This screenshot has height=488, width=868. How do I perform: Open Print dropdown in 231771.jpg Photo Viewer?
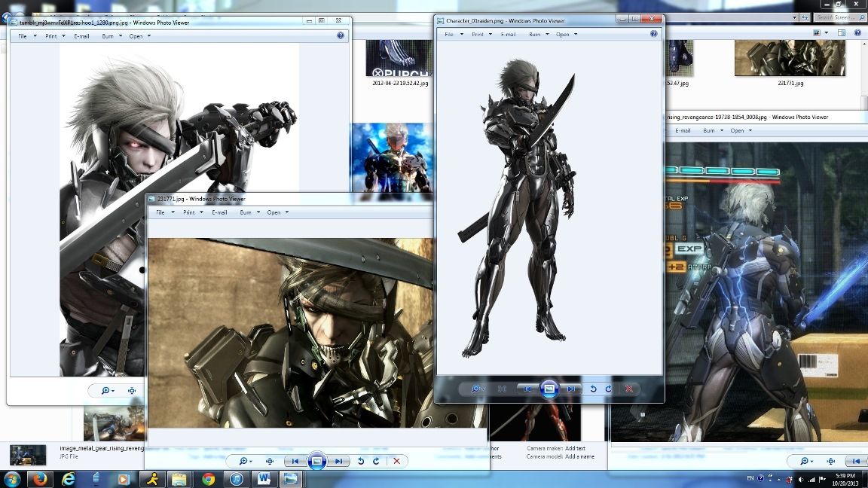point(193,212)
